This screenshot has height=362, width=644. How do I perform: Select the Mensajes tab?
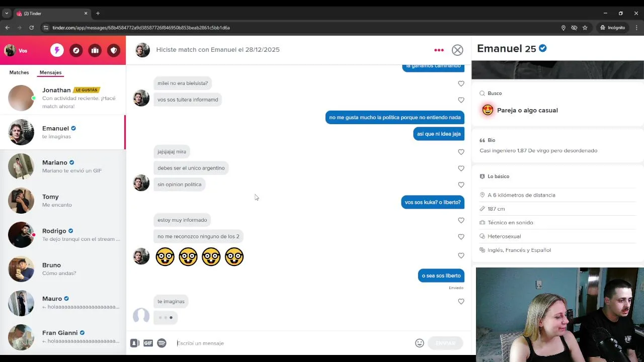pyautogui.click(x=50, y=72)
